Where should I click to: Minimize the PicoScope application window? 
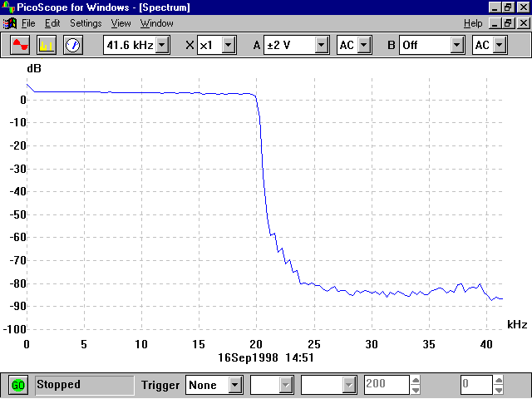[495, 7]
